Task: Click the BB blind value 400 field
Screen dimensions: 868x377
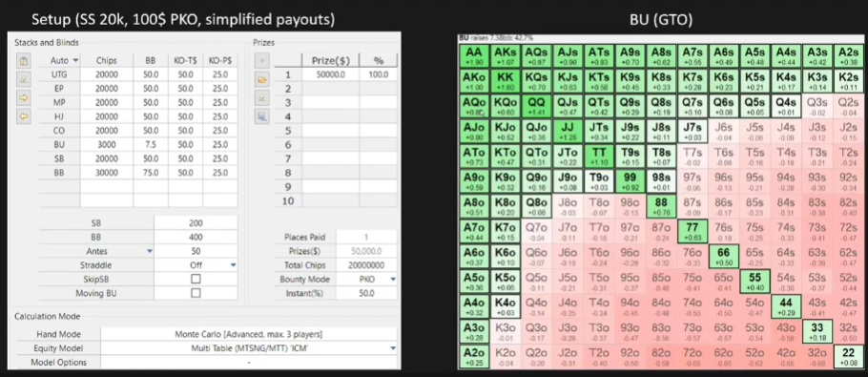Action: click(x=196, y=237)
